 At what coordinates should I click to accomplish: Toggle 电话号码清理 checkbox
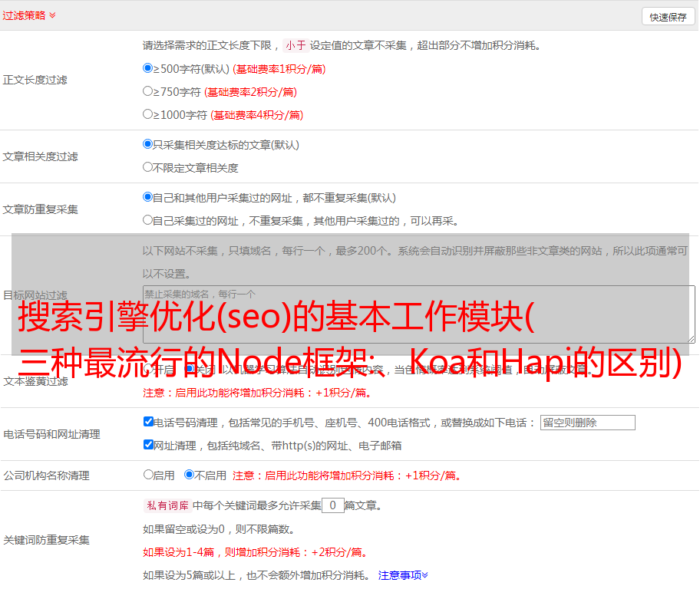click(x=148, y=422)
